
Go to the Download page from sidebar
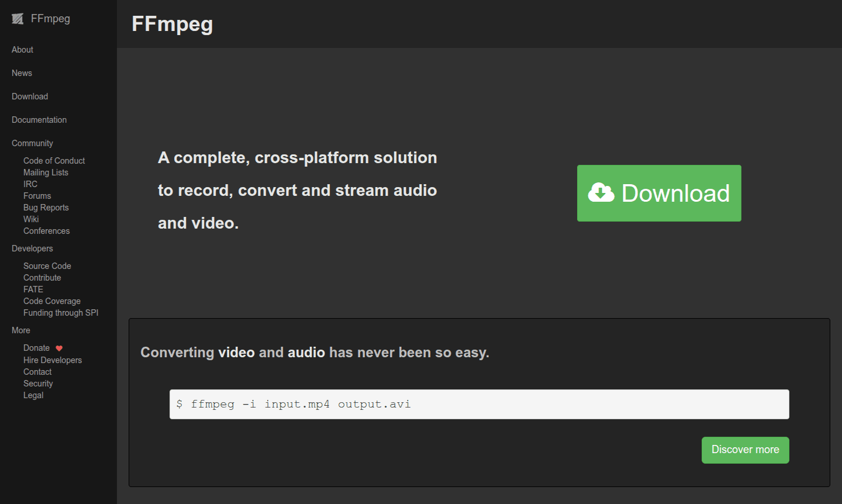29,96
